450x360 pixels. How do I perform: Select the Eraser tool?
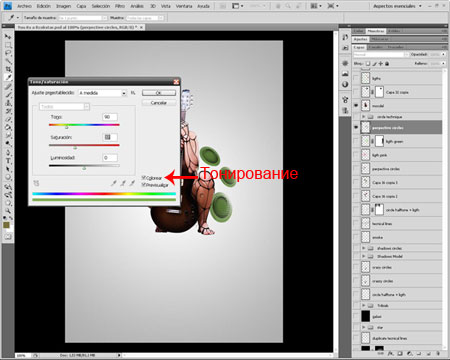coord(8,119)
